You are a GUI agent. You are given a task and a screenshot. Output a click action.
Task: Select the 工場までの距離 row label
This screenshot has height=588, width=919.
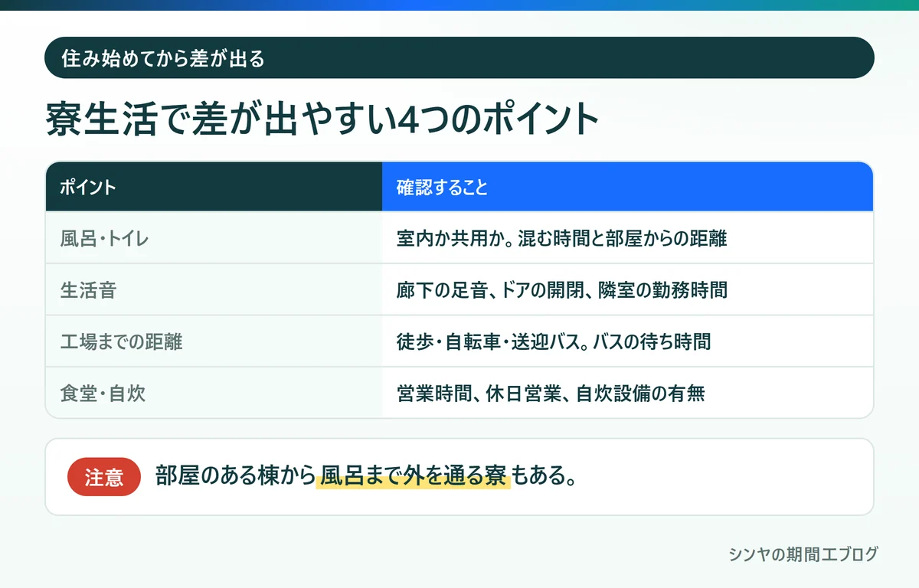point(121,341)
